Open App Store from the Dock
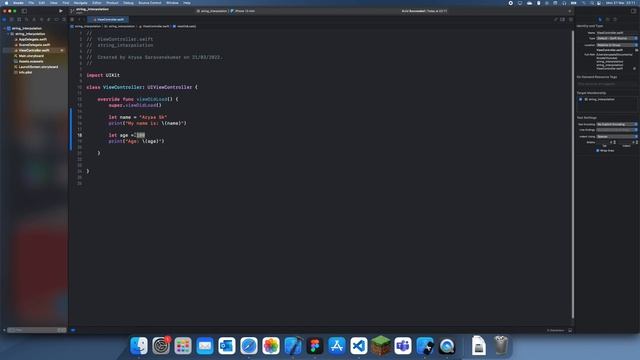The width and height of the screenshot is (640, 360). tap(337, 346)
